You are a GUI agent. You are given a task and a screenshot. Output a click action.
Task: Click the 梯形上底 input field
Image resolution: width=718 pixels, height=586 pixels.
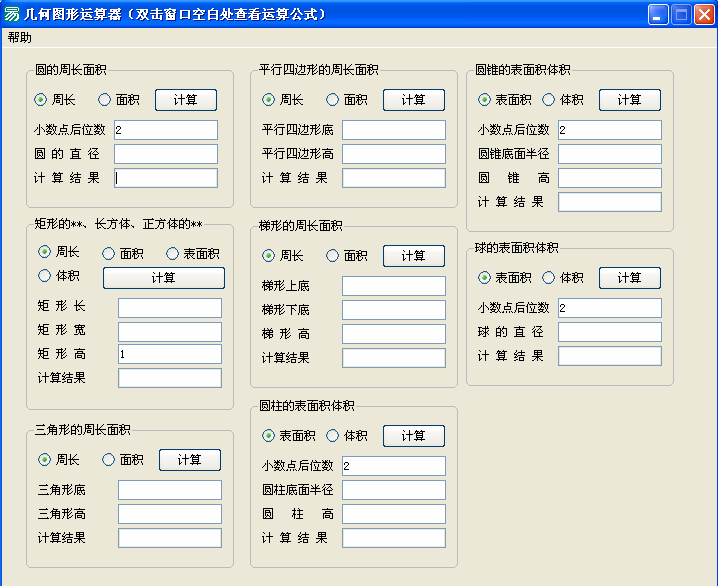[x=394, y=286]
